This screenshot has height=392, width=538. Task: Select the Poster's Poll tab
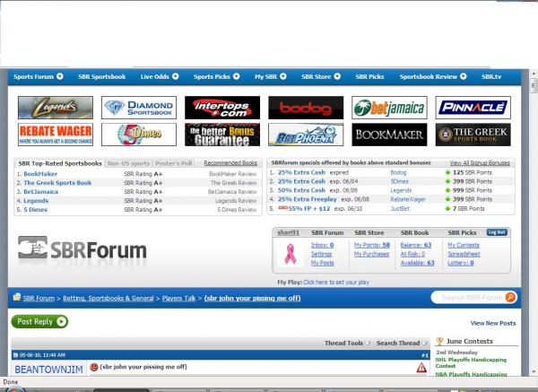[174, 163]
